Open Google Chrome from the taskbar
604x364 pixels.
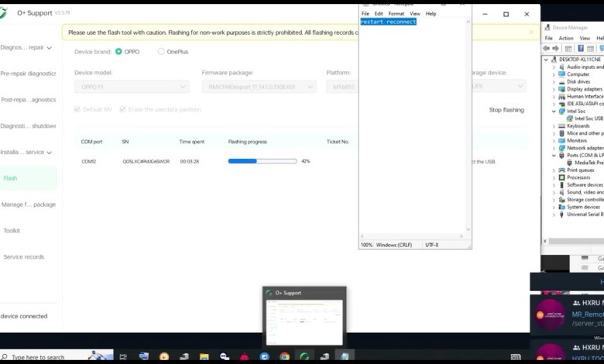click(285, 357)
